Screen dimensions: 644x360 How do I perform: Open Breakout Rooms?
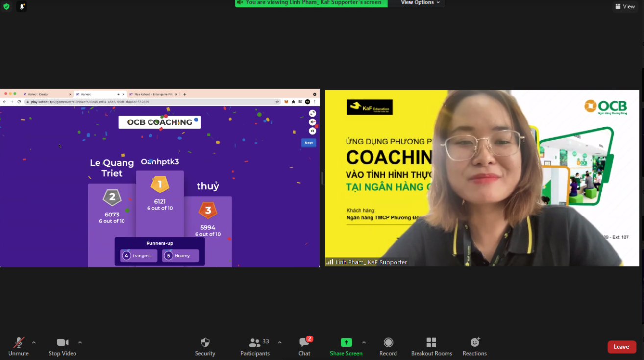pos(431,346)
